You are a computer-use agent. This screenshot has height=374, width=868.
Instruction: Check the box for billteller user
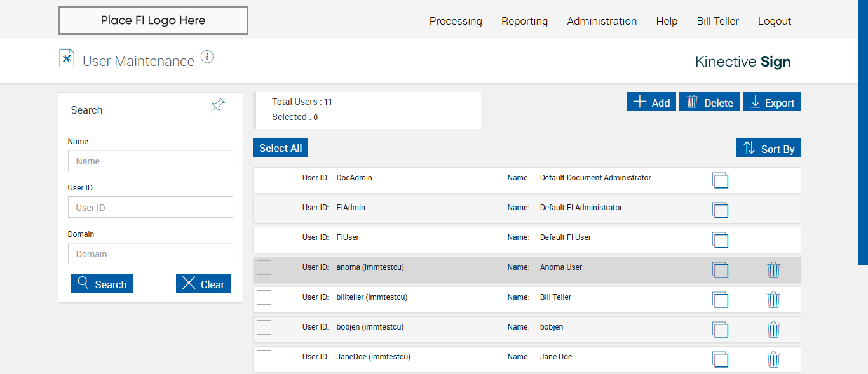pos(264,297)
